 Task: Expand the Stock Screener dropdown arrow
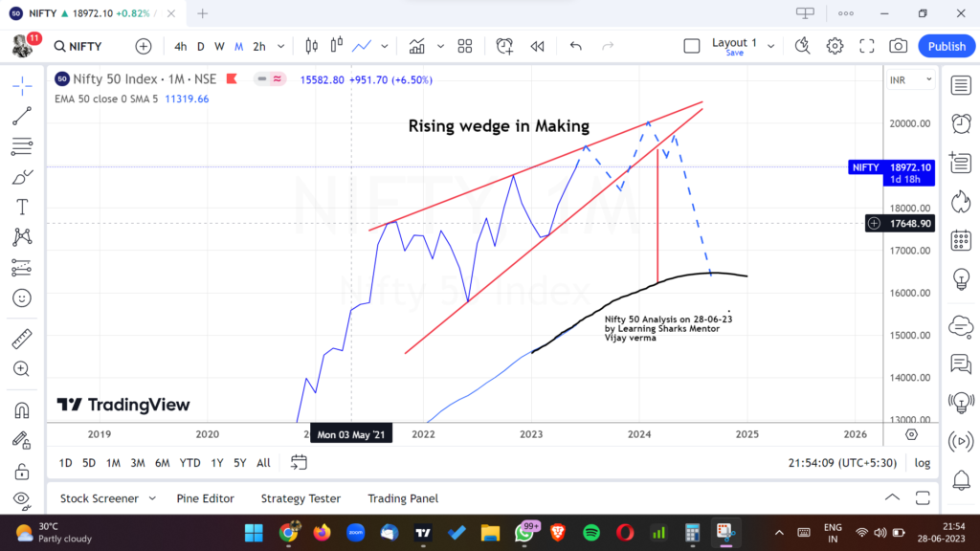point(152,498)
